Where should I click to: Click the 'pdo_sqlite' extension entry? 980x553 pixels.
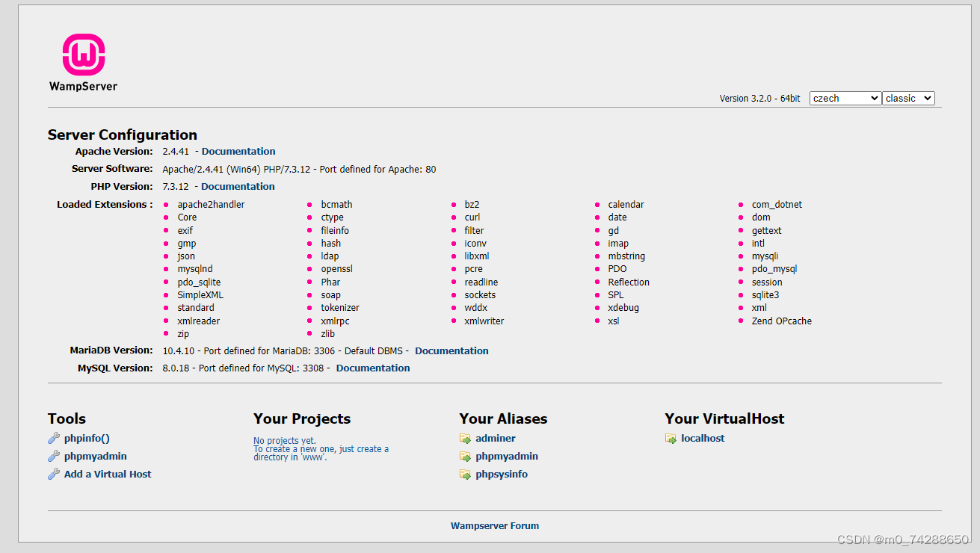point(200,282)
